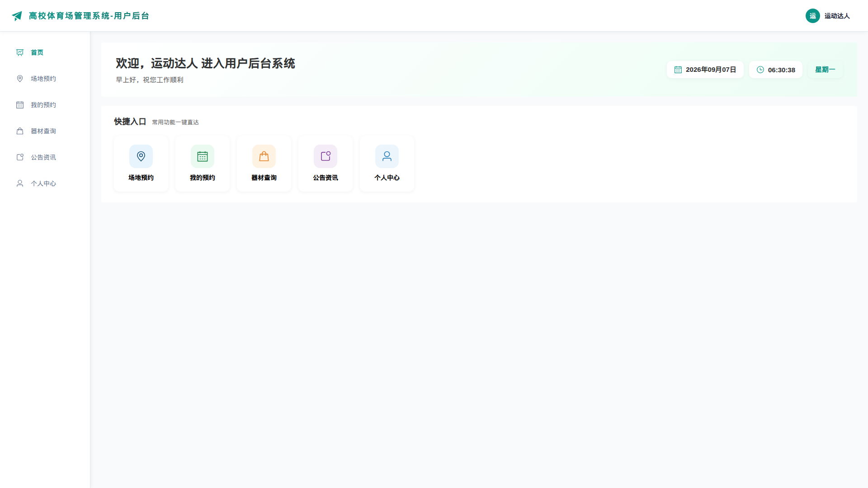
Task: Click the calendar icon beside the date
Action: (678, 70)
